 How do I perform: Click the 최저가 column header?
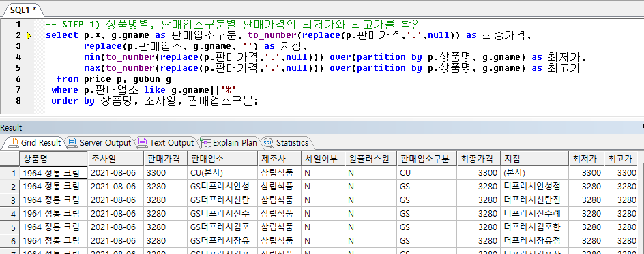pyautogui.click(x=586, y=159)
